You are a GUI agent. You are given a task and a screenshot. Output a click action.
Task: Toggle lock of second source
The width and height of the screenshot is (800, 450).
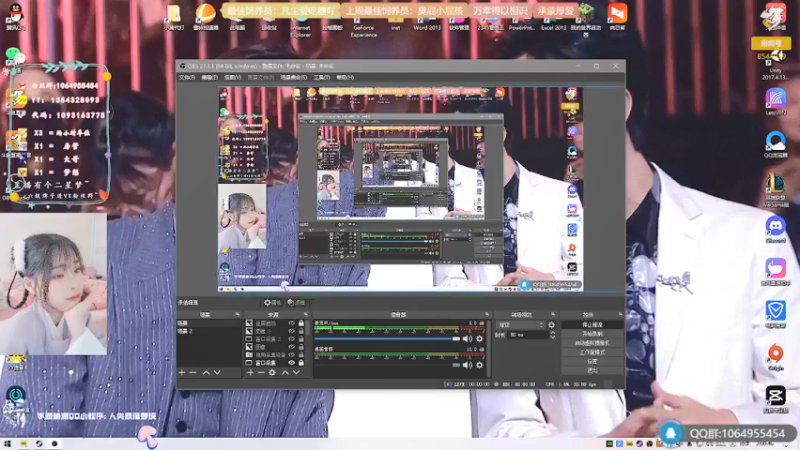coord(301,331)
